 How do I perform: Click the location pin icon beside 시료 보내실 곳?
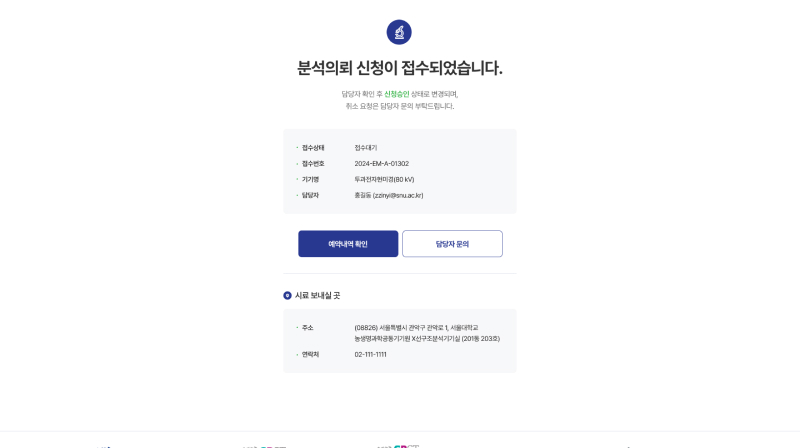pos(287,295)
